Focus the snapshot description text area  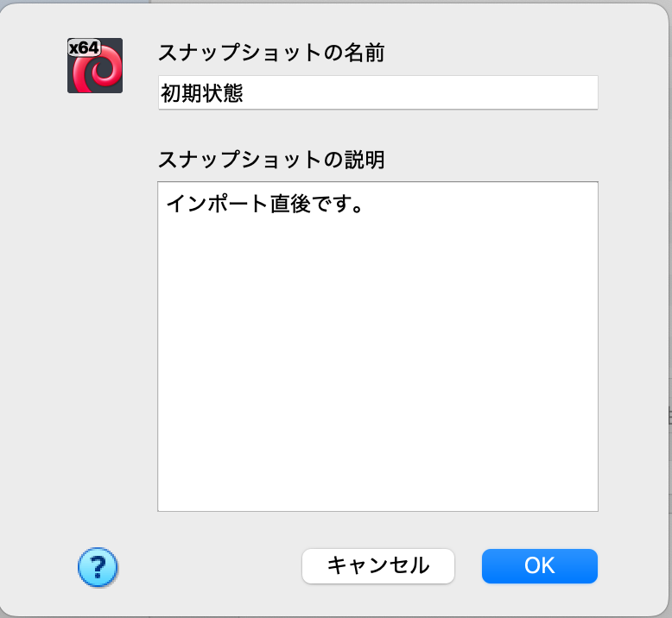click(x=378, y=346)
